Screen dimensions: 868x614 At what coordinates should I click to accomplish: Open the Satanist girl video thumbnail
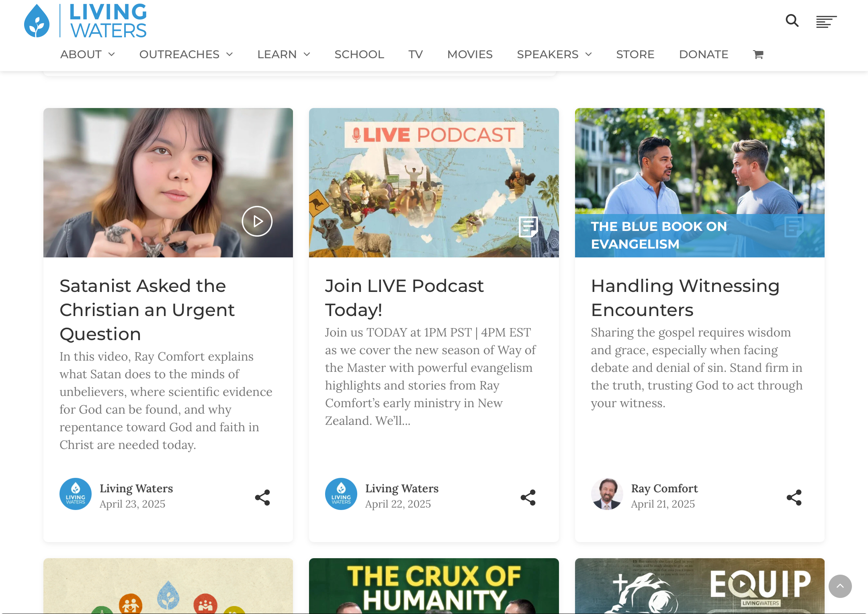click(x=168, y=183)
